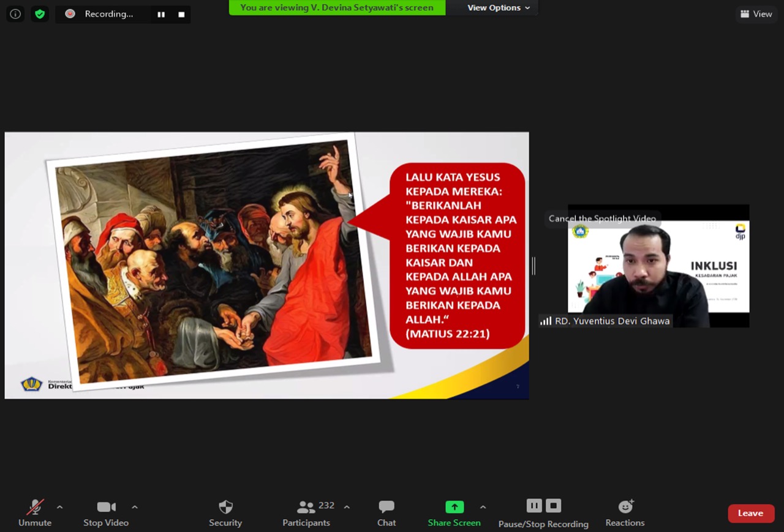Open the Reactions emoji menu

coord(625,512)
